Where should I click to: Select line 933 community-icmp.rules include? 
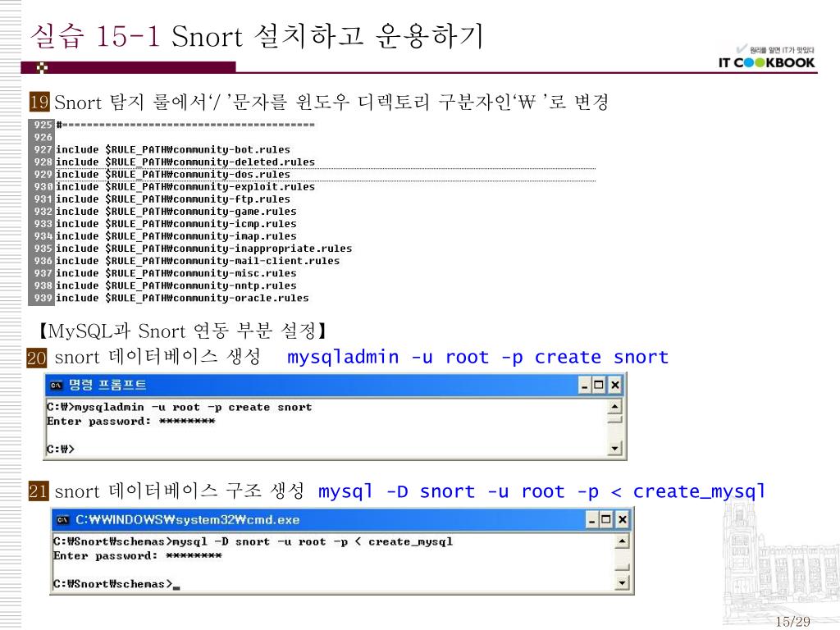click(x=176, y=223)
